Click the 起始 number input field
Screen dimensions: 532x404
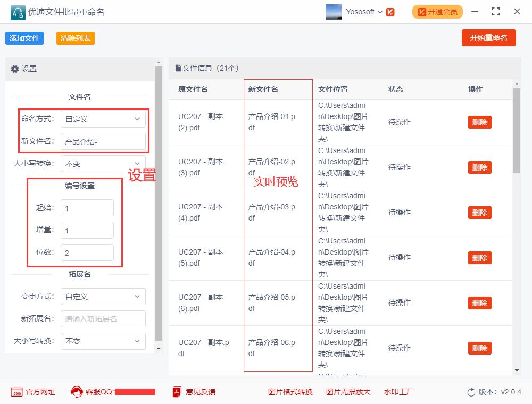click(87, 208)
